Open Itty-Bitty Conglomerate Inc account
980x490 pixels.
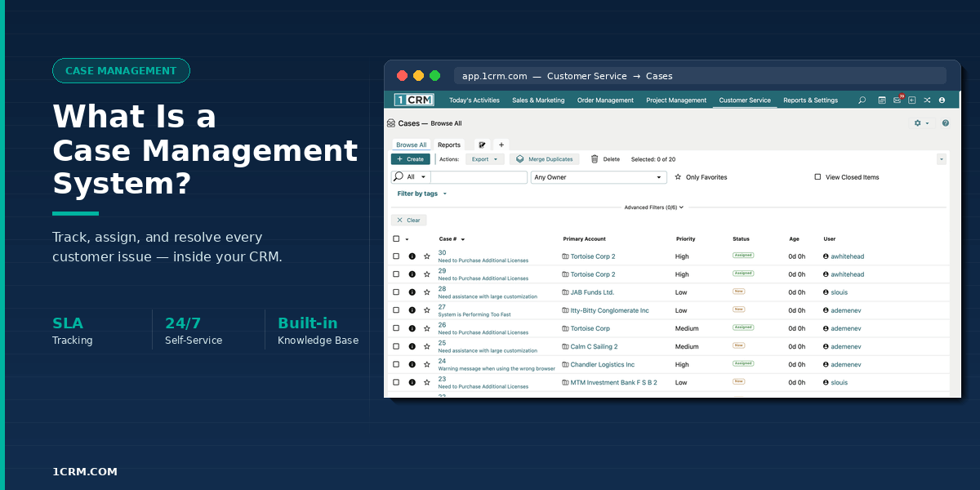609,310
